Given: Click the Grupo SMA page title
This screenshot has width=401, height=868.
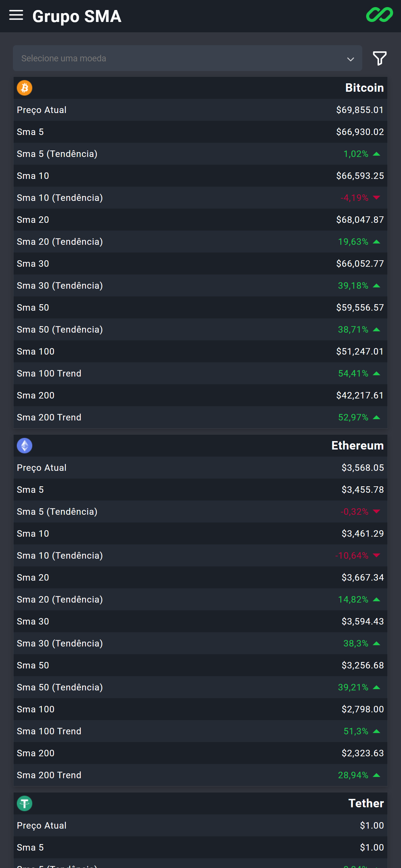Looking at the screenshot, I should [x=77, y=16].
